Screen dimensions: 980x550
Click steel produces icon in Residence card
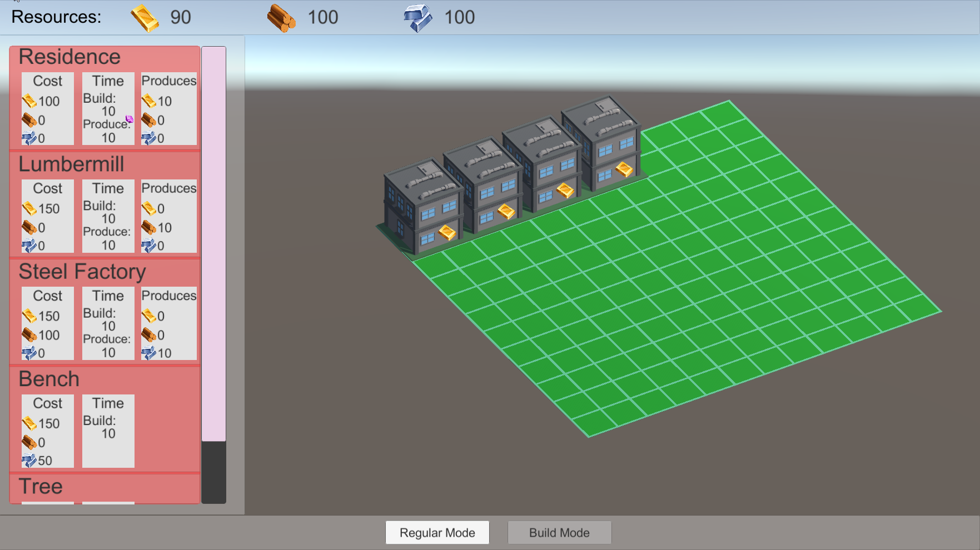tap(149, 138)
